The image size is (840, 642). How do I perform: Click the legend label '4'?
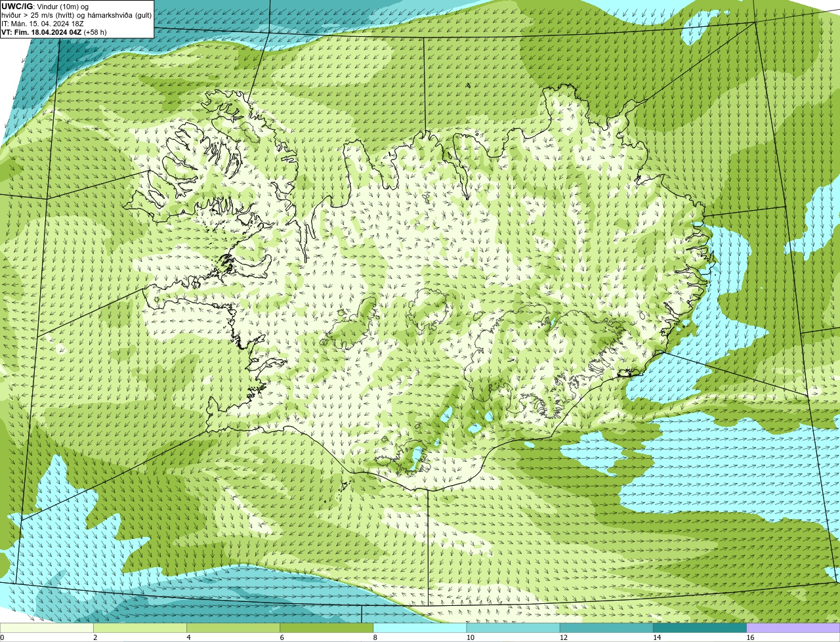tap(188, 637)
